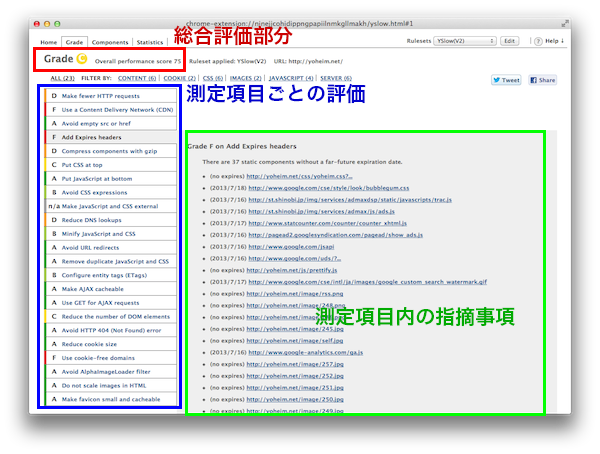Select Use cookie-free domains rule
The image size is (600, 454).
[111, 358]
